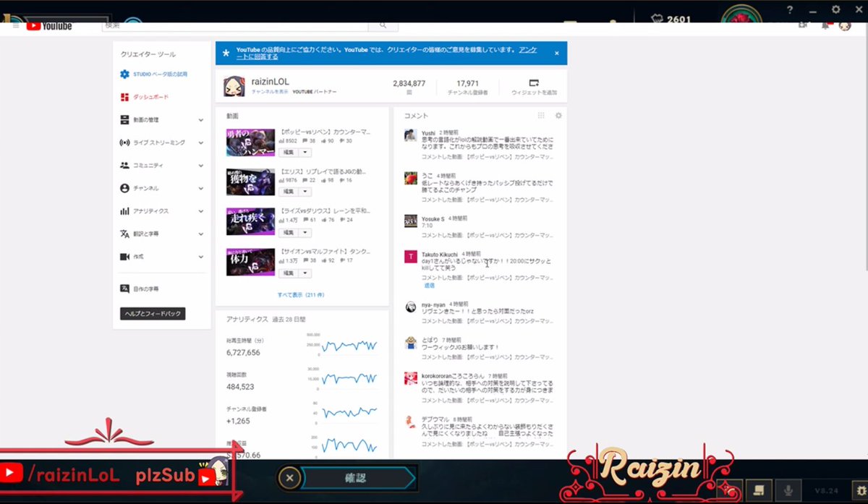Click the views 484,523 analytics value
The height and width of the screenshot is (504, 868).
click(240, 387)
